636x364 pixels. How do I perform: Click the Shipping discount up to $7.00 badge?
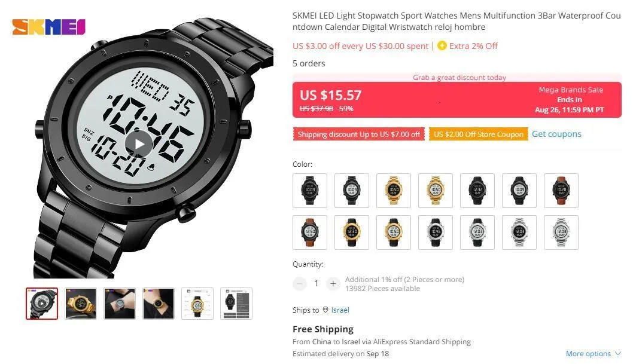pyautogui.click(x=358, y=134)
